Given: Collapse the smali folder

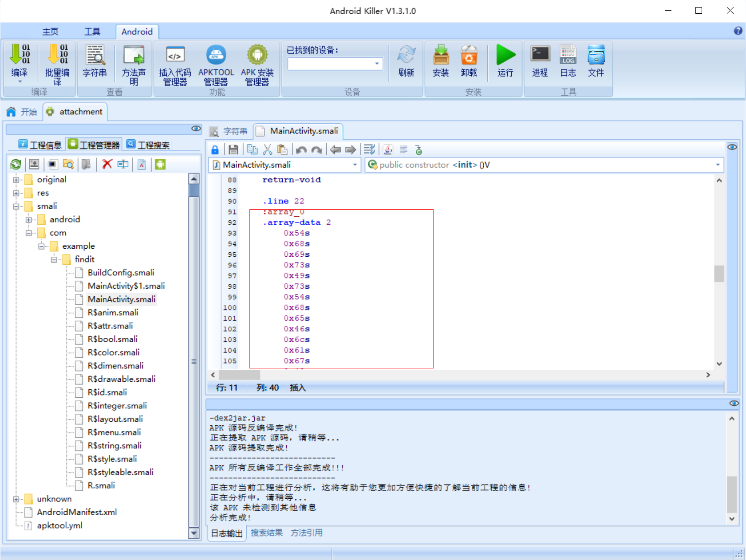Looking at the screenshot, I should 16,207.
